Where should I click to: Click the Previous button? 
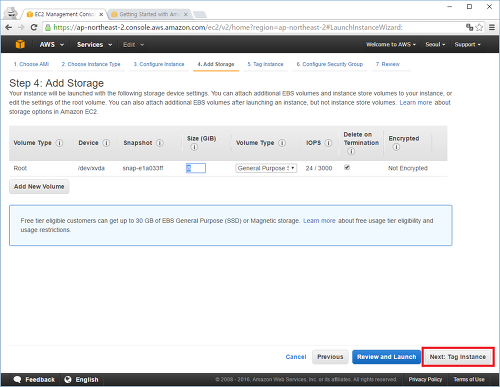click(330, 357)
